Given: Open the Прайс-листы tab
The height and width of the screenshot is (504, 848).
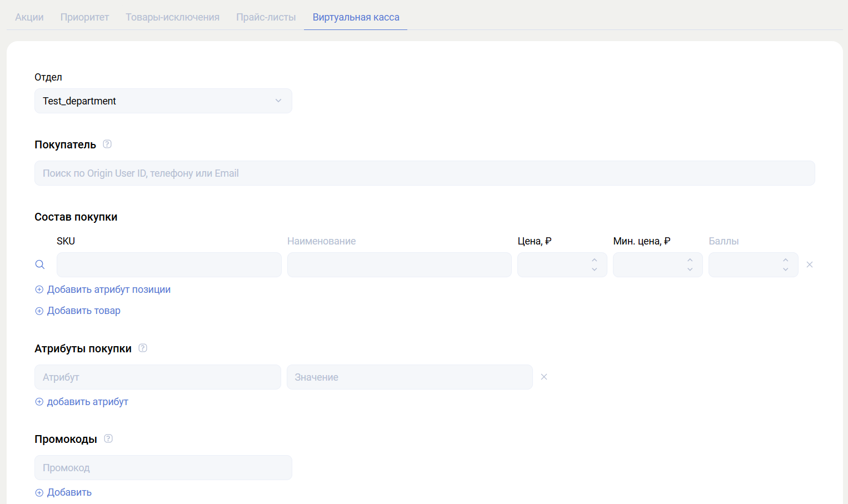Looking at the screenshot, I should click(266, 17).
